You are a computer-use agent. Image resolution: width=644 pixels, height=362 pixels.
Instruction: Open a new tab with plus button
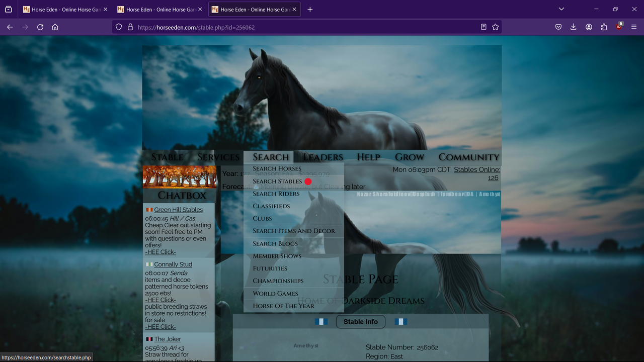pyautogui.click(x=310, y=9)
